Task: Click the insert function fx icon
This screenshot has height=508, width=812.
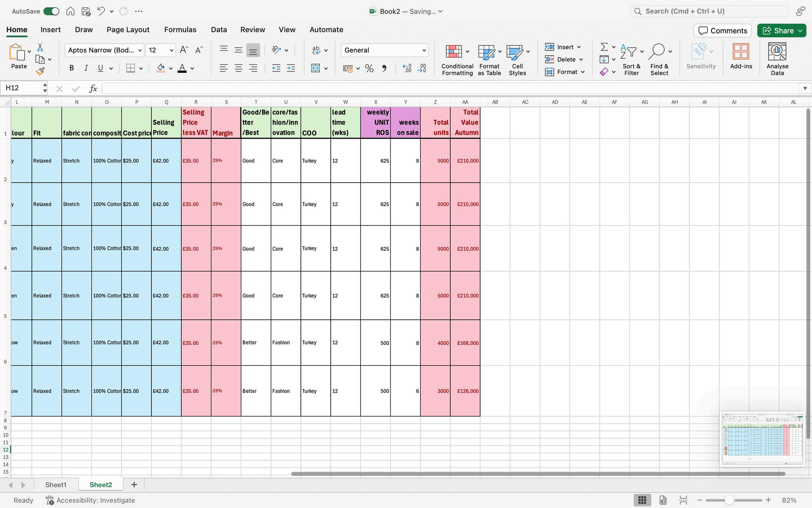Action: point(93,88)
